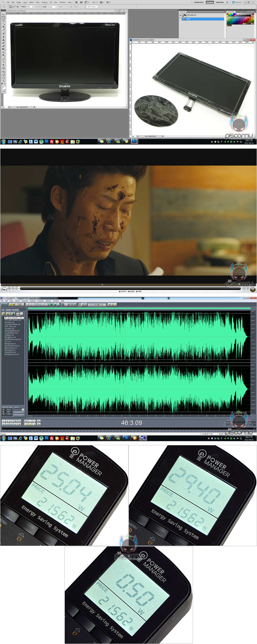Select TechnoFunkWah.cel in the file list
This screenshot has height=644, width=257.
click(x=12, y=324)
